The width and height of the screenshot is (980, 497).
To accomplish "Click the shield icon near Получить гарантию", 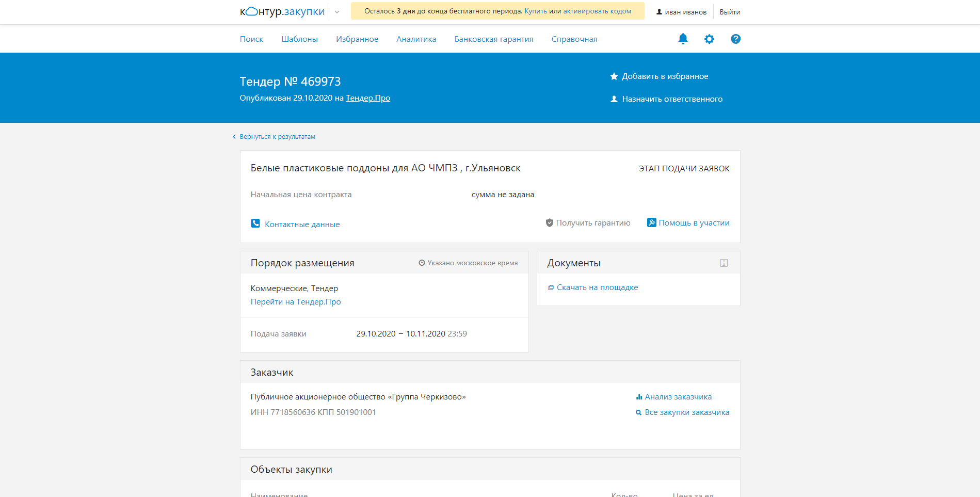I will (550, 223).
